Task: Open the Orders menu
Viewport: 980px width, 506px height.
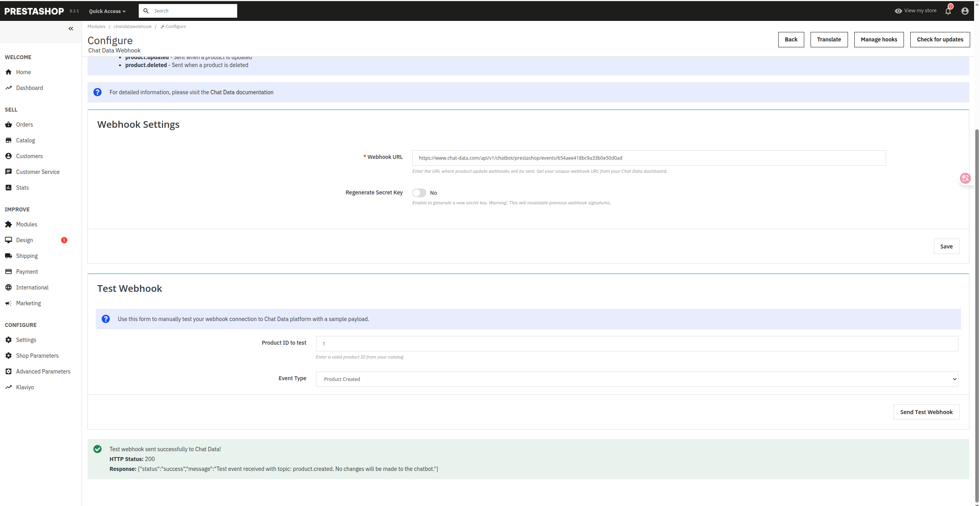Action: 24,125
